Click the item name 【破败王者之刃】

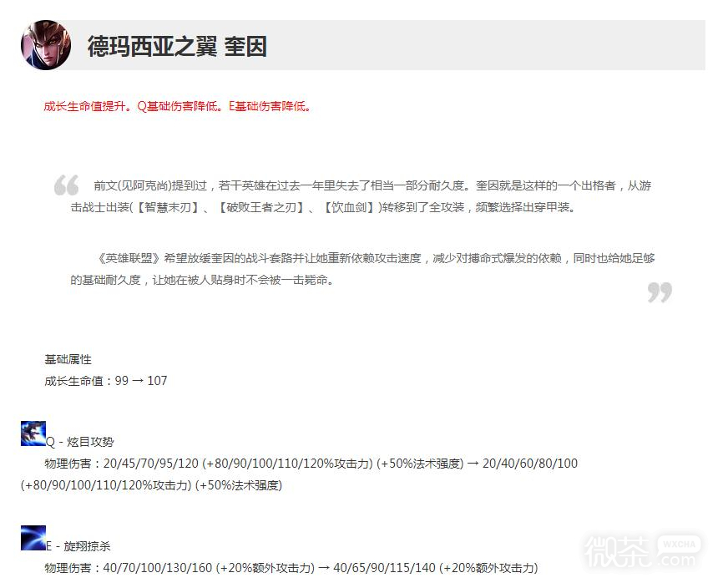tap(261, 207)
